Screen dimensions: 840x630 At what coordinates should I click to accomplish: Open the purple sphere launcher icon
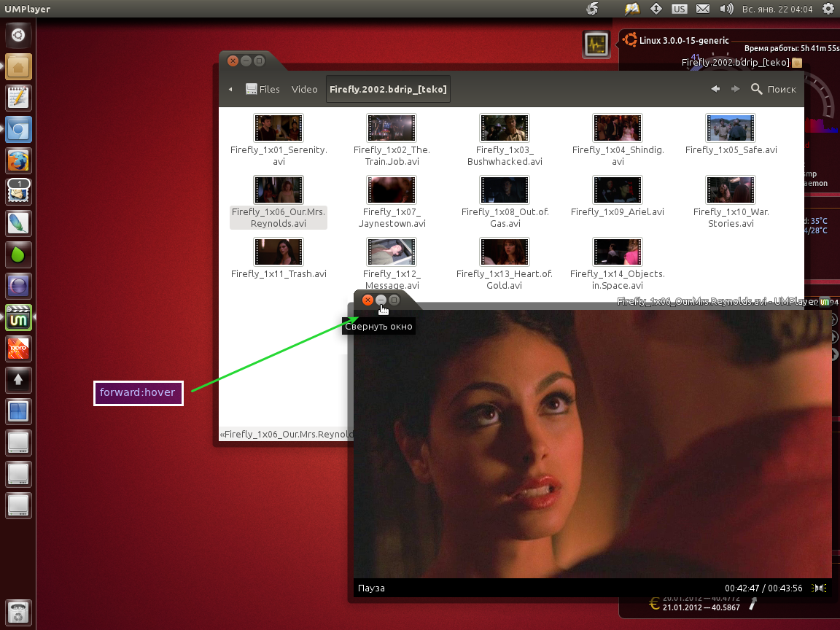click(x=18, y=286)
